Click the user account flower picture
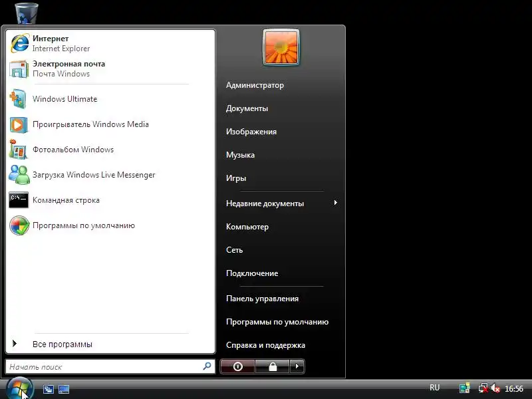 click(x=281, y=47)
